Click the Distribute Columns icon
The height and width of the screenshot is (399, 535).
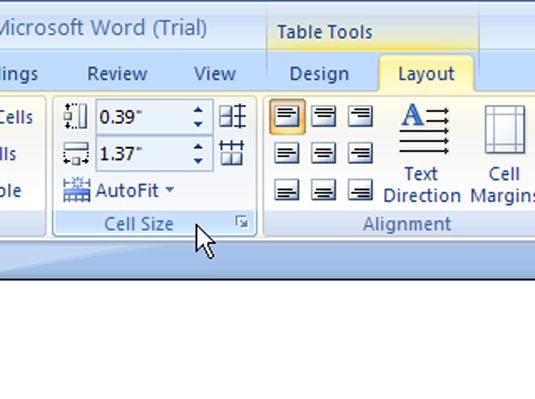pyautogui.click(x=232, y=153)
